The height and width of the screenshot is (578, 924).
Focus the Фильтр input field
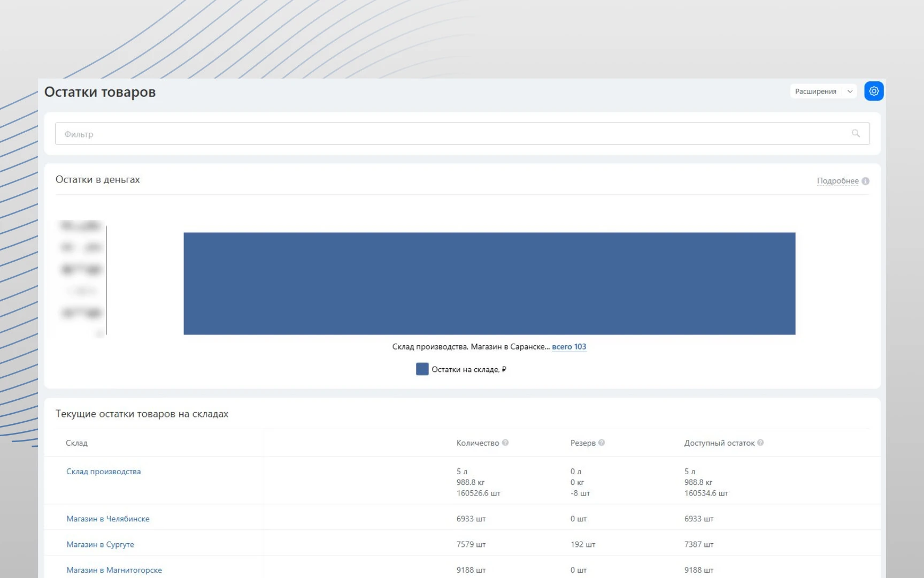[x=462, y=134]
